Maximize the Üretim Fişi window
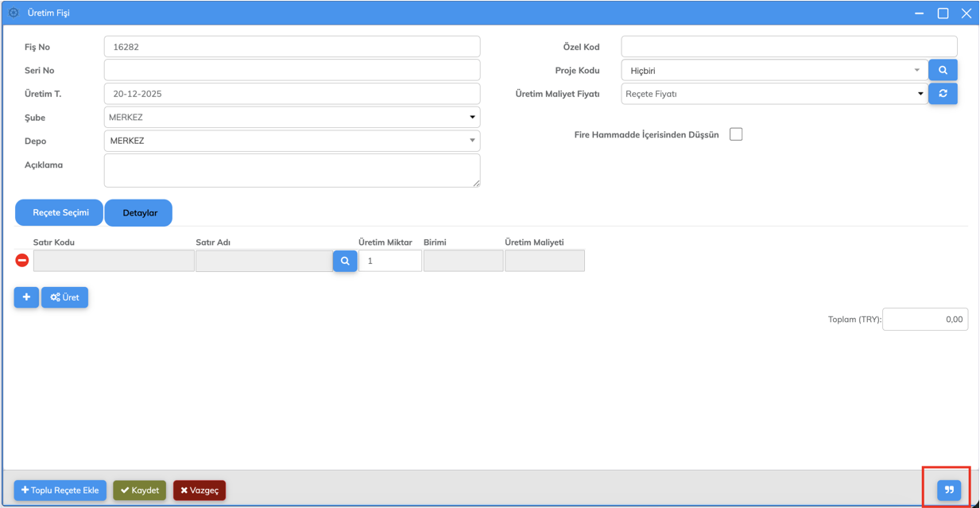The image size is (980, 508). pyautogui.click(x=943, y=13)
